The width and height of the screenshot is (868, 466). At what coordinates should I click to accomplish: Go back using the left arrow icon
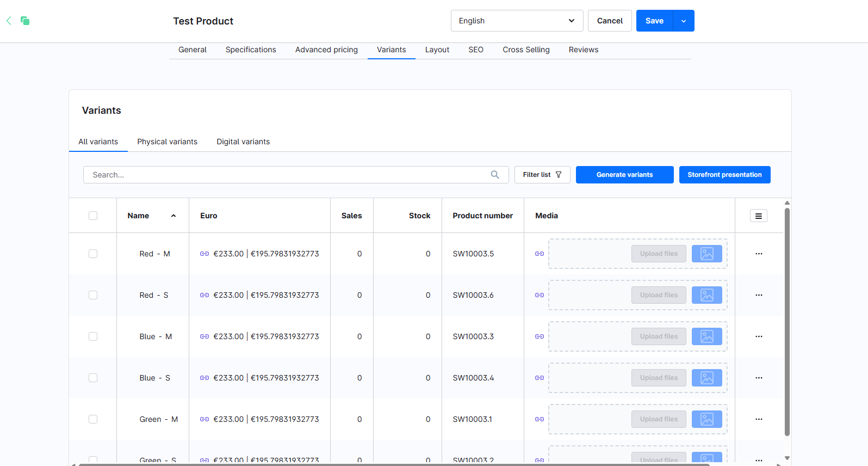(x=9, y=21)
